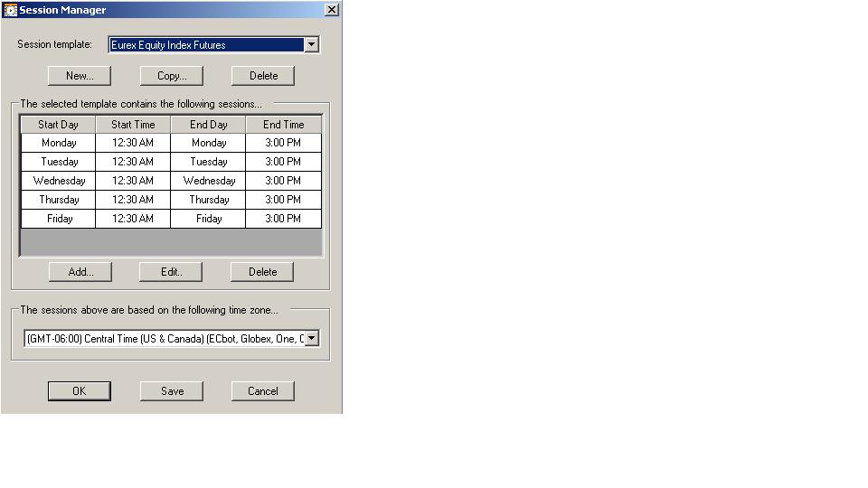Select the Tuesday end day cell

208,162
